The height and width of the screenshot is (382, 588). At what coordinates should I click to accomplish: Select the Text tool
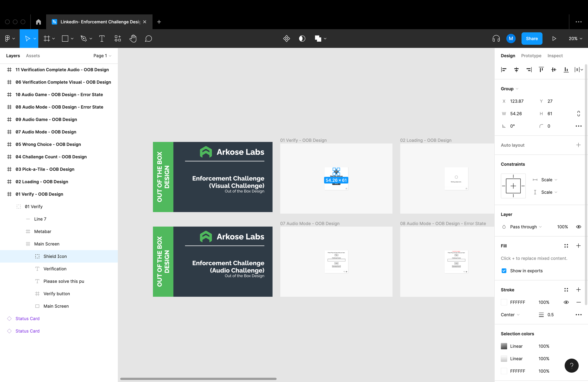102,39
